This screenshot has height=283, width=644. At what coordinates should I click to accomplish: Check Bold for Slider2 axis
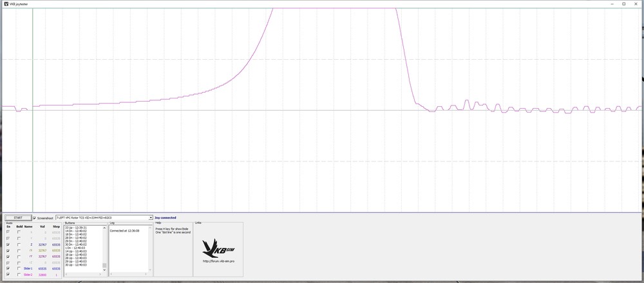[x=19, y=274]
